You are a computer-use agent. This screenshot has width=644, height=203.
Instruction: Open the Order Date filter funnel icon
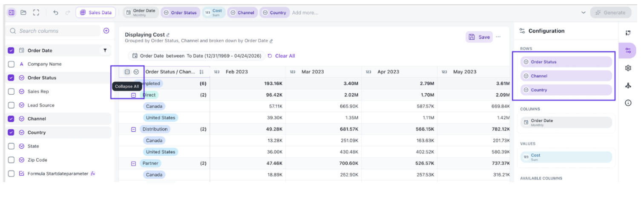[105, 50]
